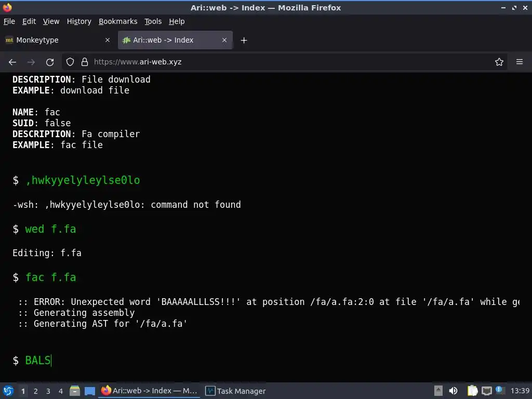This screenshot has width=532, height=399.
Task: Click the taskbar clock showing 13:39
Action: click(520, 391)
